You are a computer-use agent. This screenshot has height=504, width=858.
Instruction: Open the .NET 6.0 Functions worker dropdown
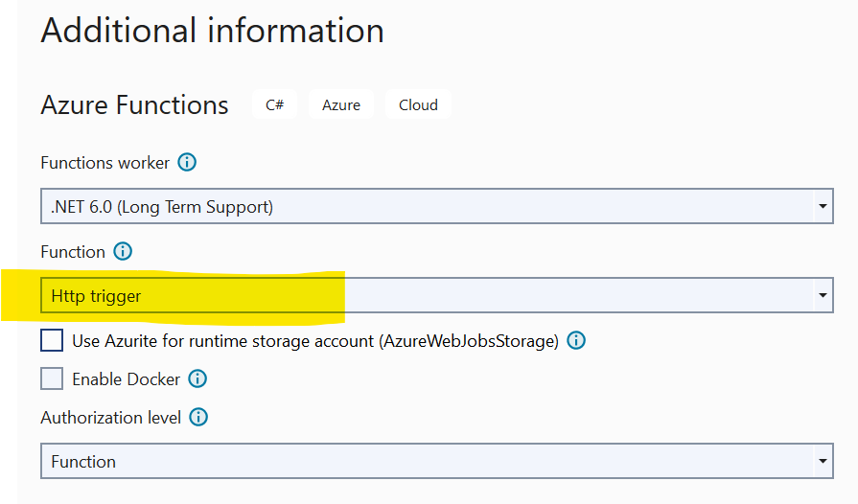422,206
